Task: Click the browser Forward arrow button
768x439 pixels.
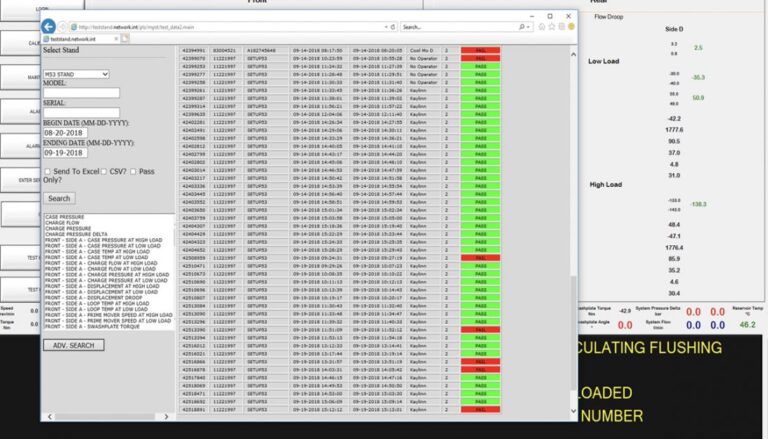Action: click(62, 27)
